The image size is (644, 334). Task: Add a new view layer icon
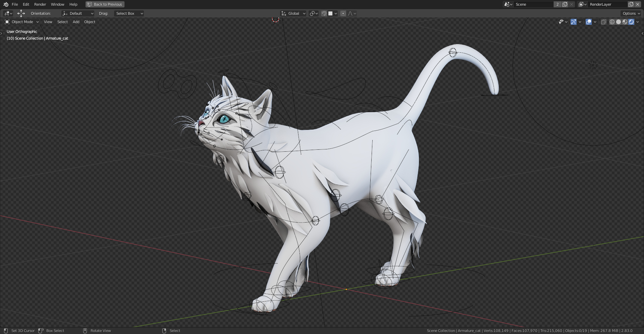click(x=631, y=4)
